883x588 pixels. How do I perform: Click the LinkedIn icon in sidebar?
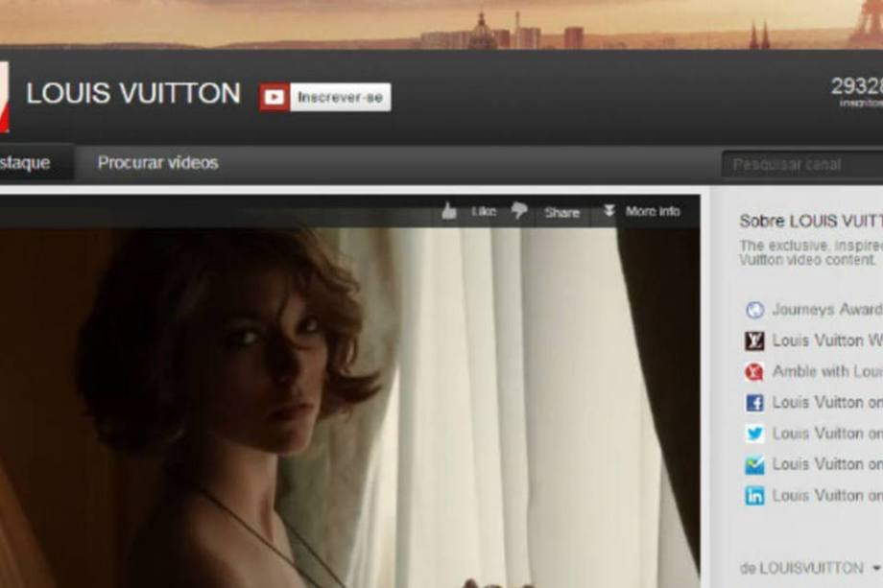pyautogui.click(x=755, y=496)
